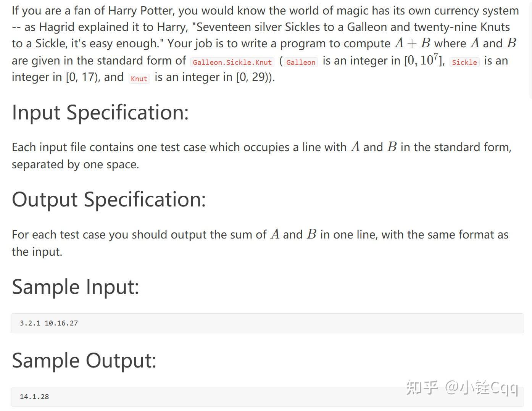Screen dimensions: 532x411
Task: Click the text 'separated by one space.'
Action: [x=76, y=164]
